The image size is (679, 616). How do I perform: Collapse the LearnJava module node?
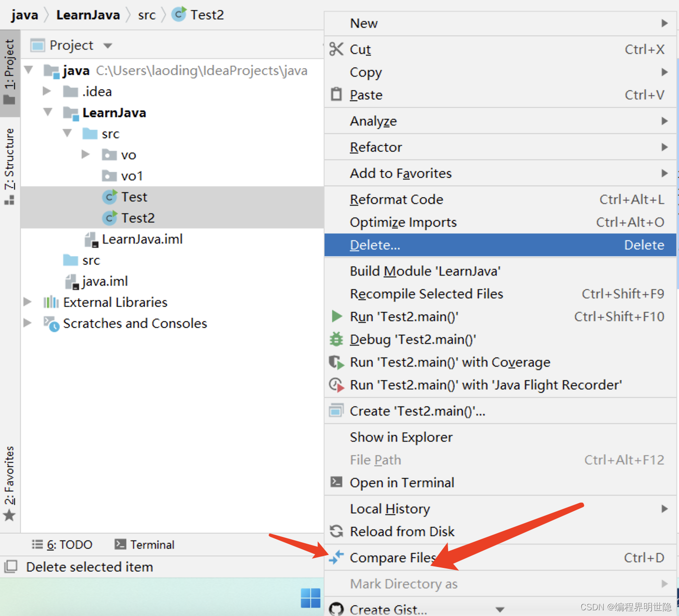[x=48, y=112]
